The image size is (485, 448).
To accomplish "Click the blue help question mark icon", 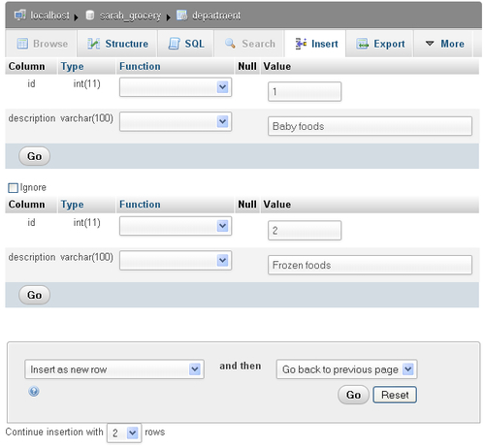I will (x=34, y=391).
